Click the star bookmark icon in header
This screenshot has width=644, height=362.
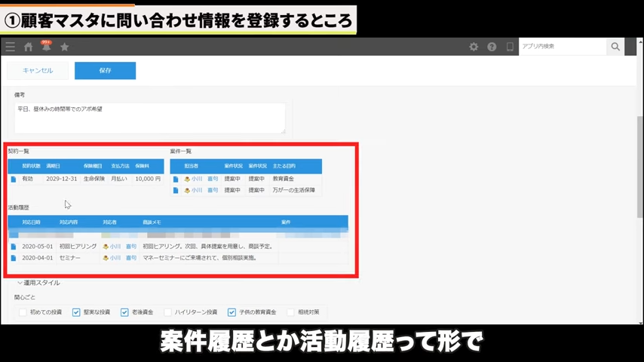[x=65, y=47]
